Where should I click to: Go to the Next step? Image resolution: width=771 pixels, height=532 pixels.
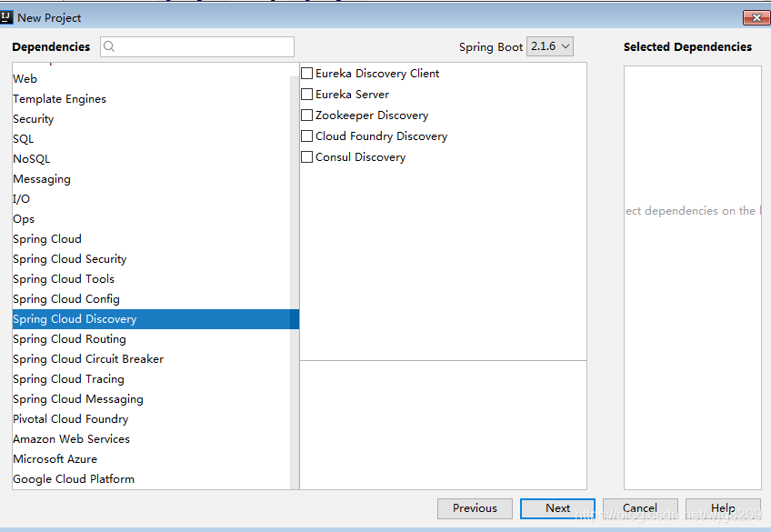(x=557, y=508)
